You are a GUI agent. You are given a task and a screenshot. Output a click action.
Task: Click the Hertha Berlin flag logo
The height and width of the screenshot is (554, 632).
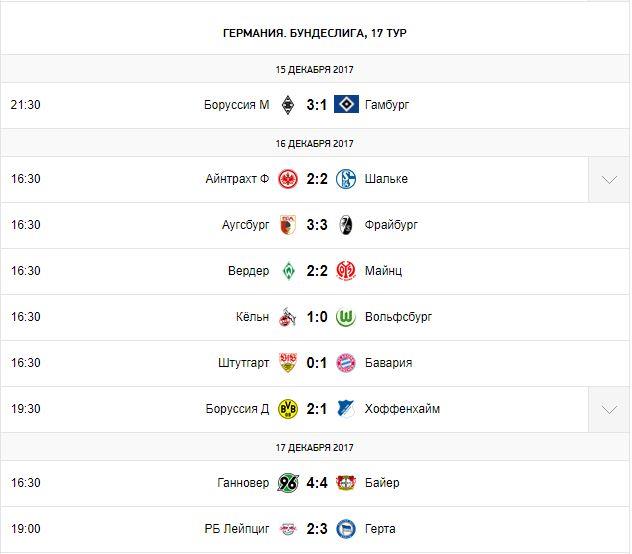click(346, 529)
